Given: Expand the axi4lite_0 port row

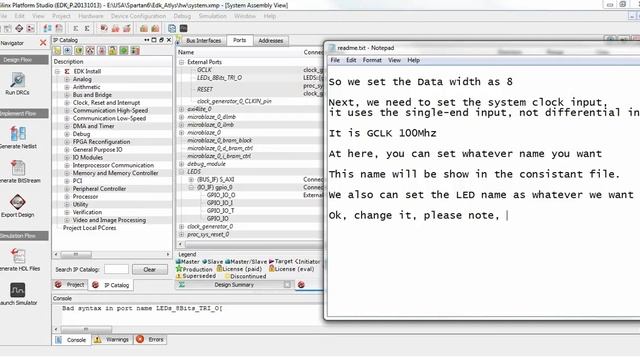Looking at the screenshot, I should [x=182, y=109].
